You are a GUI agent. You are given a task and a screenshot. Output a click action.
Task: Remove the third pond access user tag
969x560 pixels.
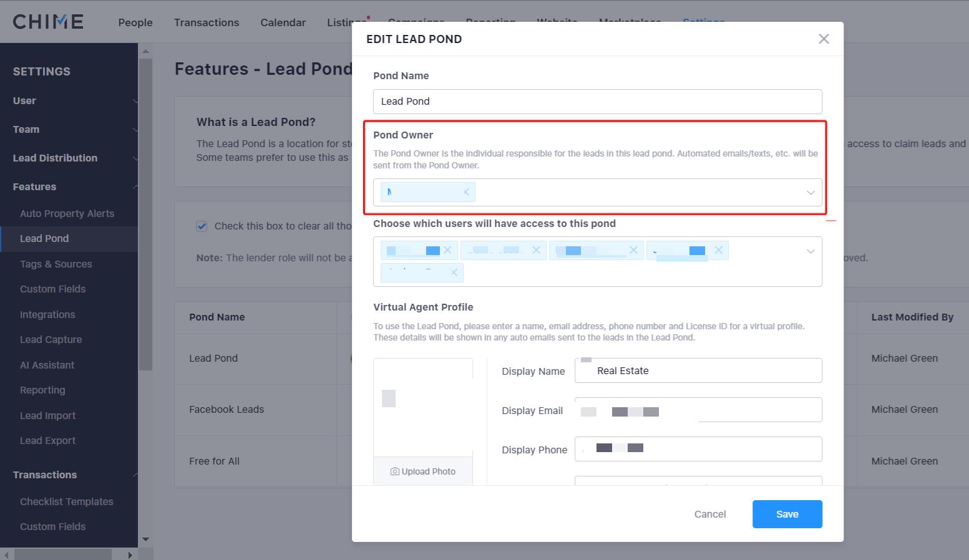pos(633,250)
